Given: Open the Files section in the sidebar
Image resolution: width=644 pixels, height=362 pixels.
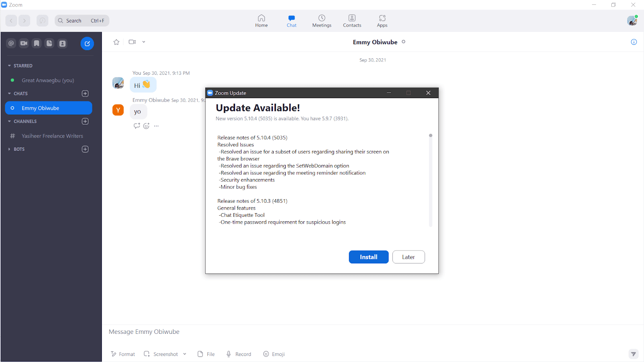Looking at the screenshot, I should [49, 43].
